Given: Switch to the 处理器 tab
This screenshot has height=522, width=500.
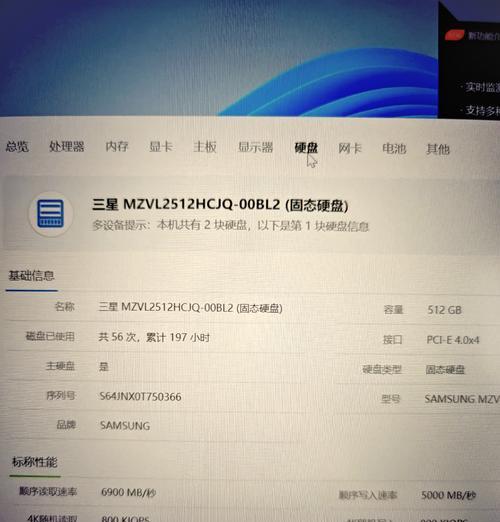Looking at the screenshot, I should pyautogui.click(x=67, y=146).
